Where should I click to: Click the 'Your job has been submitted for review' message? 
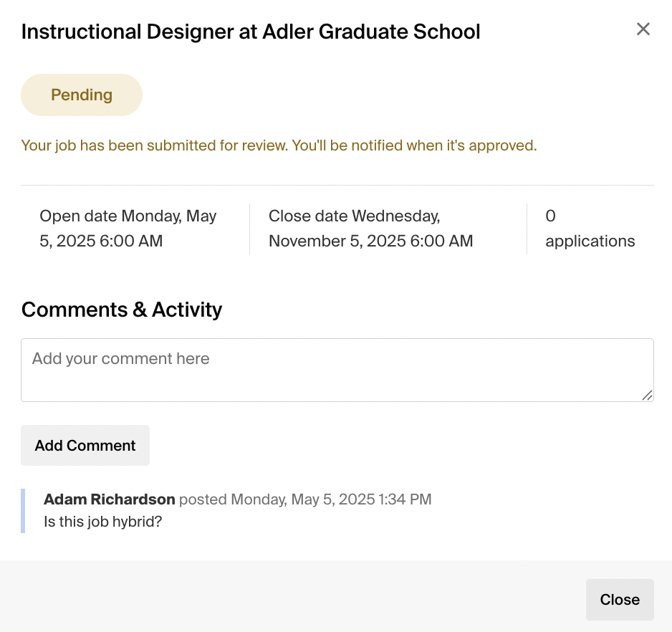coord(279,145)
